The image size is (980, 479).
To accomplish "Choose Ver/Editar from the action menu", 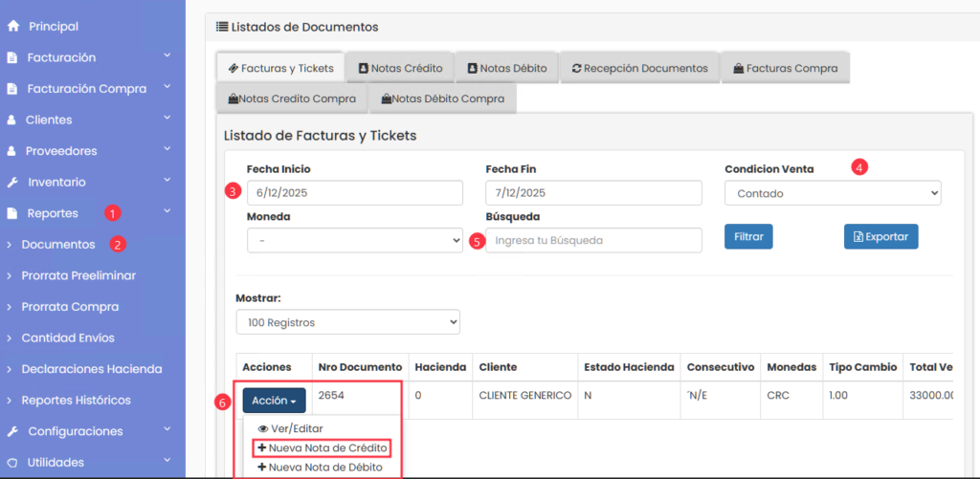I will click(292, 428).
